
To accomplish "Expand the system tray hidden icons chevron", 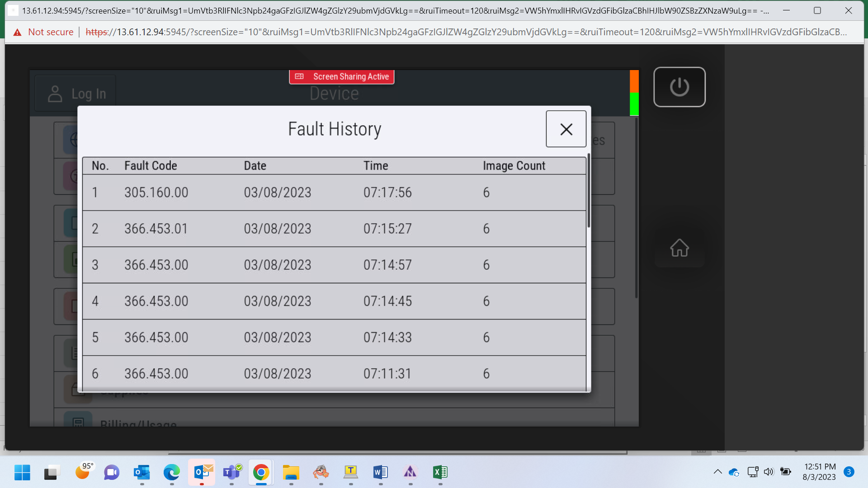I will click(718, 472).
